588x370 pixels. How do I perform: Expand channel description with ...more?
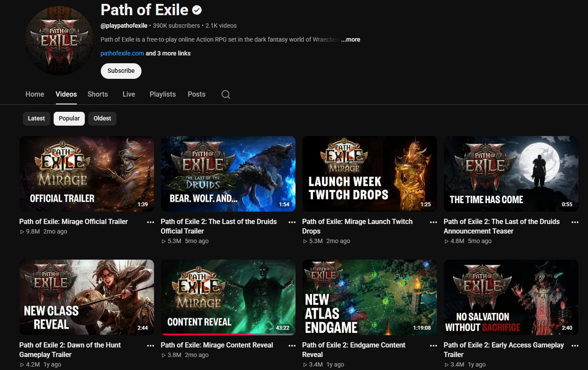[x=350, y=39]
